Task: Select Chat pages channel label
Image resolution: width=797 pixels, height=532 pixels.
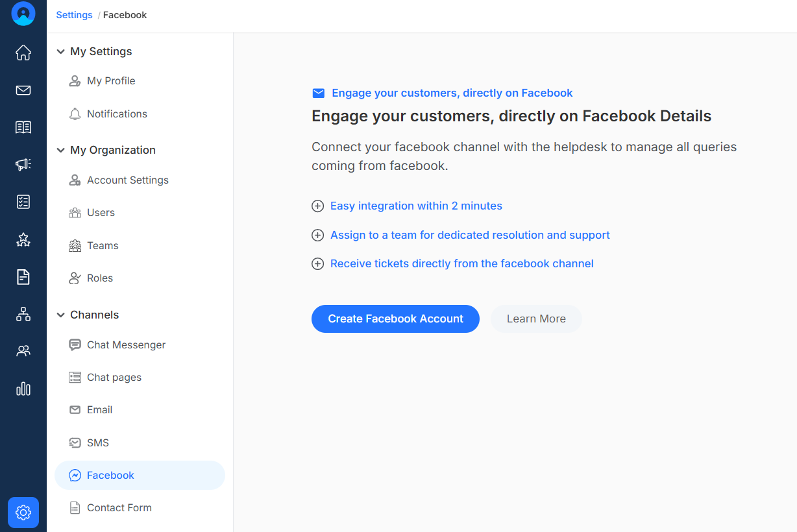Action: coord(114,378)
